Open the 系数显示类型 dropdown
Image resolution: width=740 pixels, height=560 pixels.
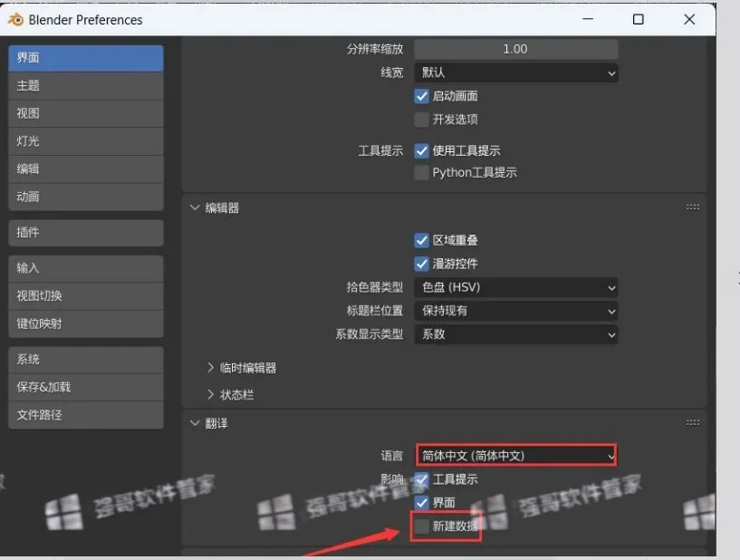point(516,334)
